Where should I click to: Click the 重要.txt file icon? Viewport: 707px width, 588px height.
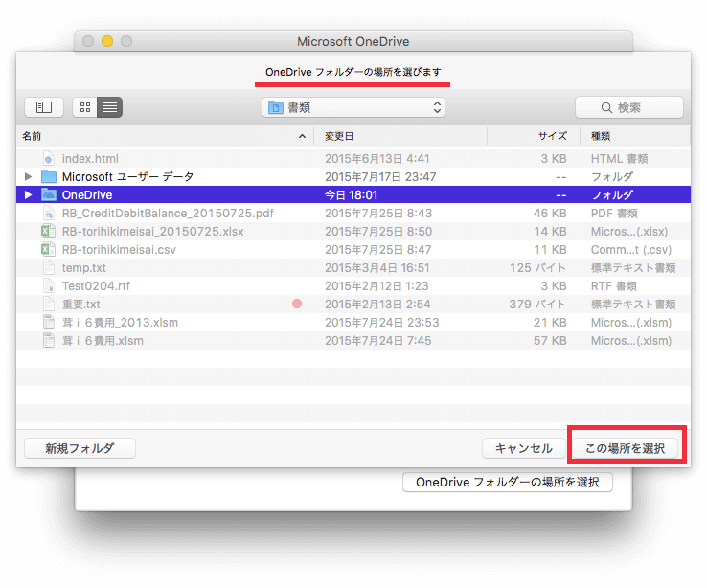tap(49, 305)
